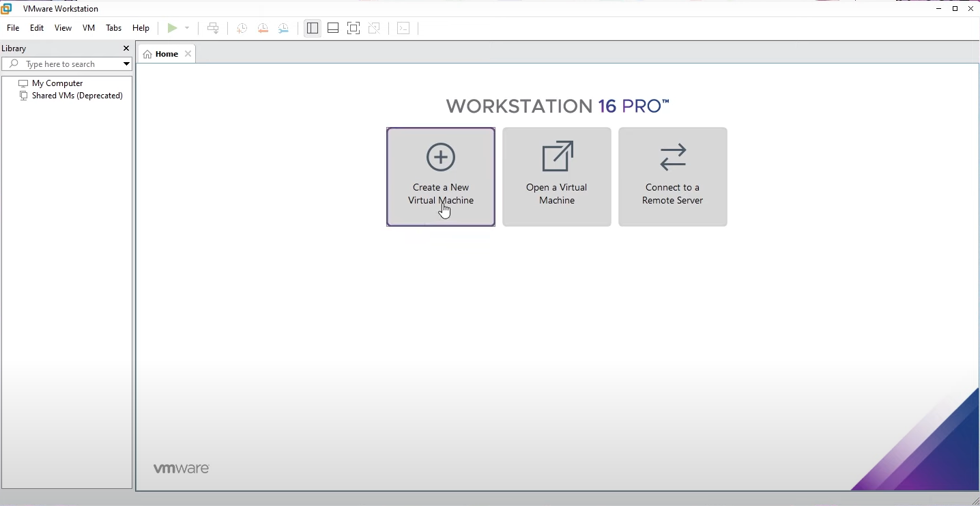Click the Library panel header label
Image resolution: width=980 pixels, height=506 pixels.
point(14,48)
